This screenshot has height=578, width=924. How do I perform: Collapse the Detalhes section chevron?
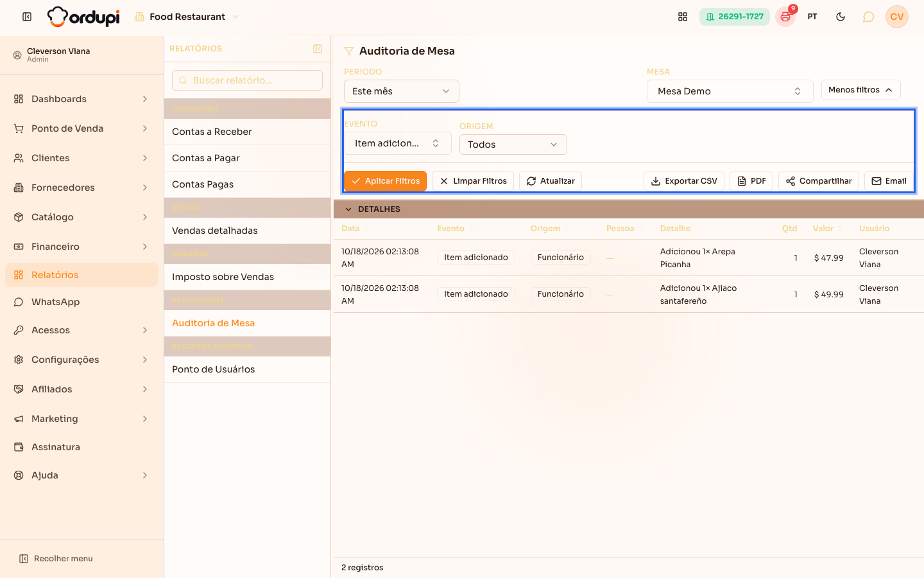click(348, 209)
